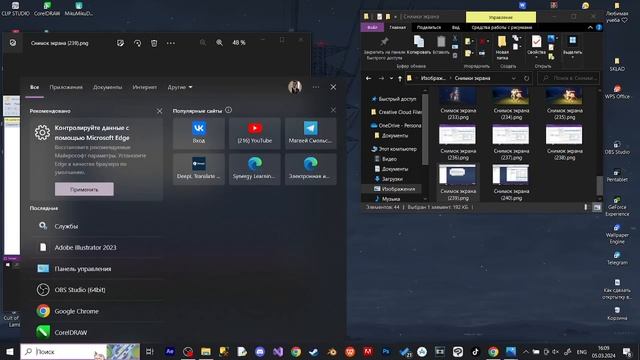This screenshot has width=640, height=360.
Task: Open Свойства dropdown in Explorer ribbon
Action: tap(536, 46)
